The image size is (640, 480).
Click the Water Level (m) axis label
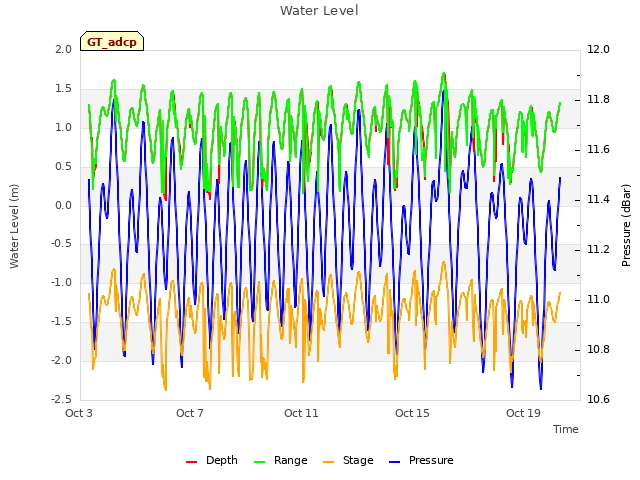click(x=14, y=226)
